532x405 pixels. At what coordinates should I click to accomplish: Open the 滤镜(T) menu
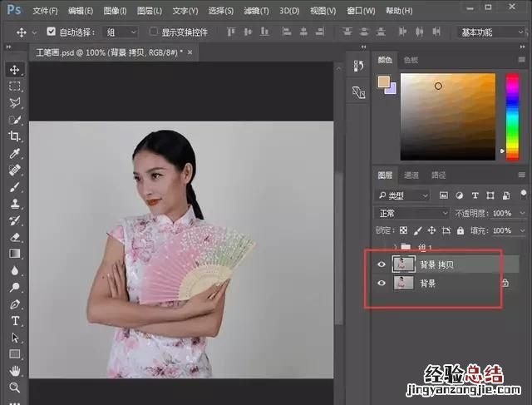(x=255, y=11)
